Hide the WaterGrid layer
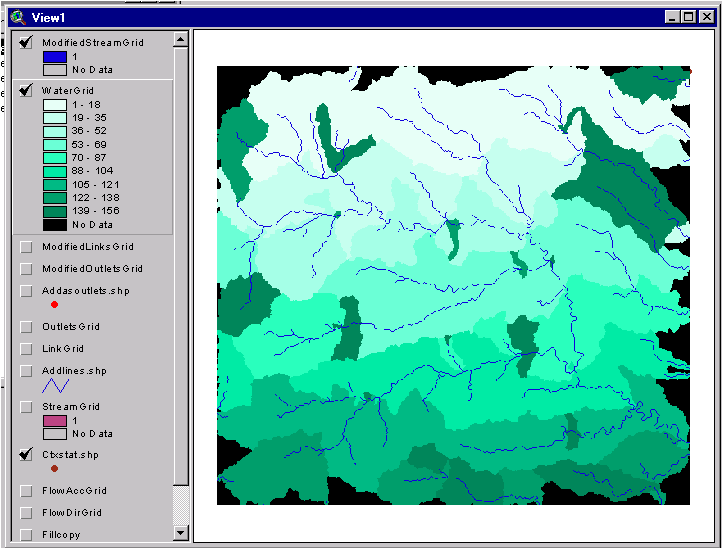Image resolution: width=723 pixels, height=549 pixels. 26,90
